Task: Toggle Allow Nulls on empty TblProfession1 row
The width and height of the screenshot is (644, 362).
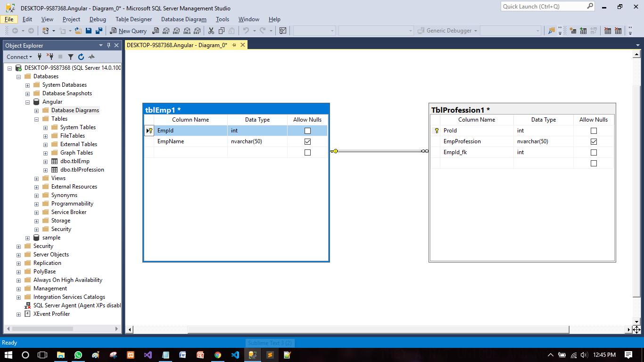Action: [594, 163]
